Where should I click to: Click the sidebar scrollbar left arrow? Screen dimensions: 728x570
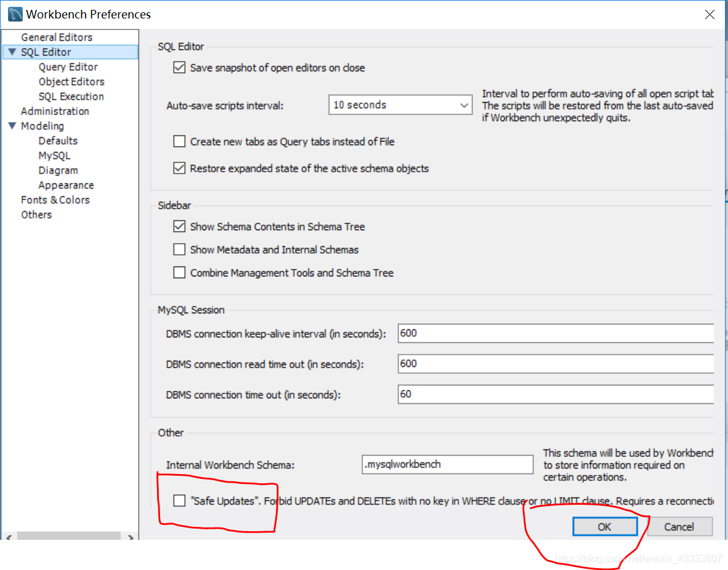9,537
